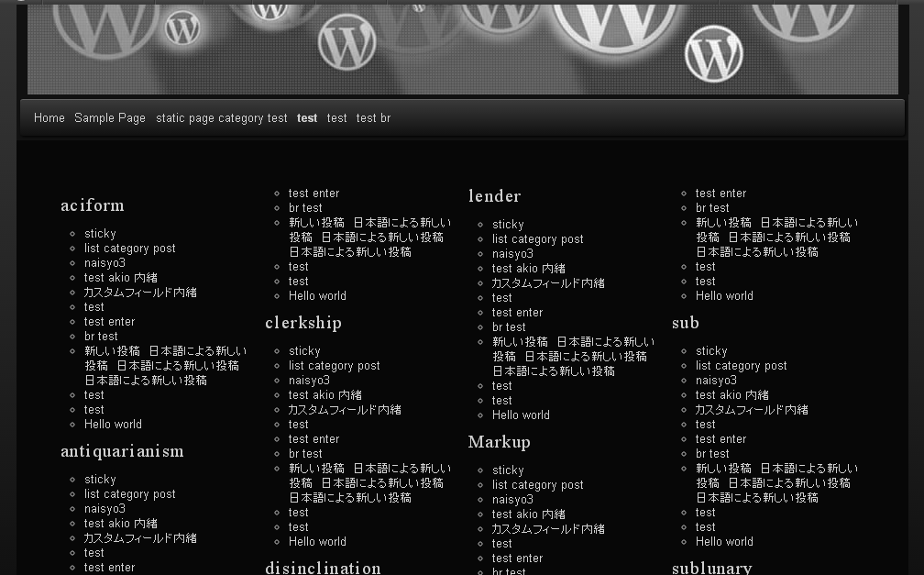Go to Home in the navigation bar

click(x=49, y=118)
